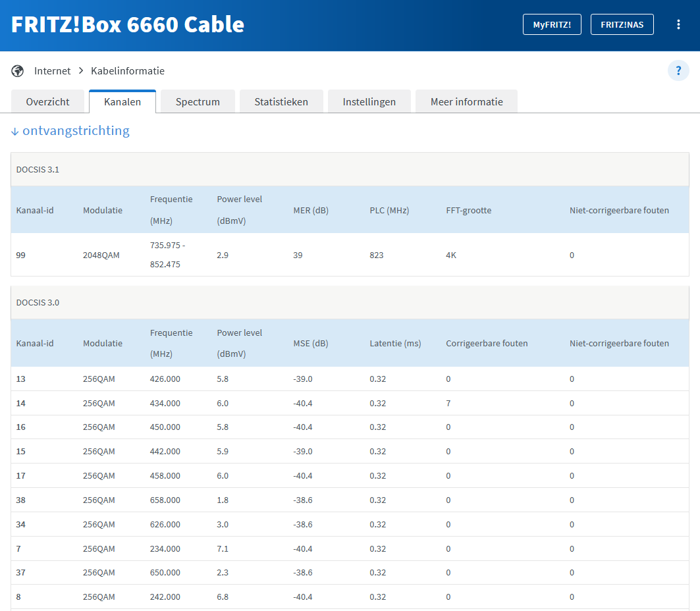Click the globe icon in breadcrumb

pos(18,71)
